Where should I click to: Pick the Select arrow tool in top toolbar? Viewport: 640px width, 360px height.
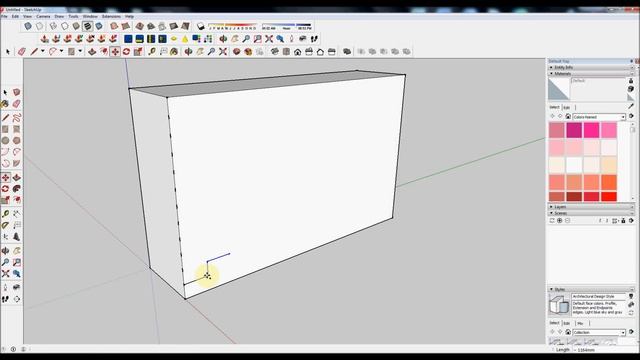[8, 52]
